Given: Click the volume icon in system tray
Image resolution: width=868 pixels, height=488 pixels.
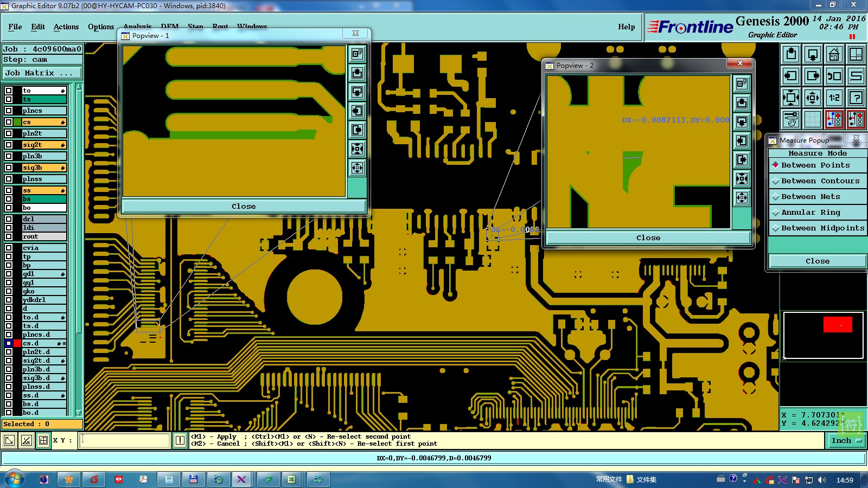Looking at the screenshot, I should (x=822, y=480).
